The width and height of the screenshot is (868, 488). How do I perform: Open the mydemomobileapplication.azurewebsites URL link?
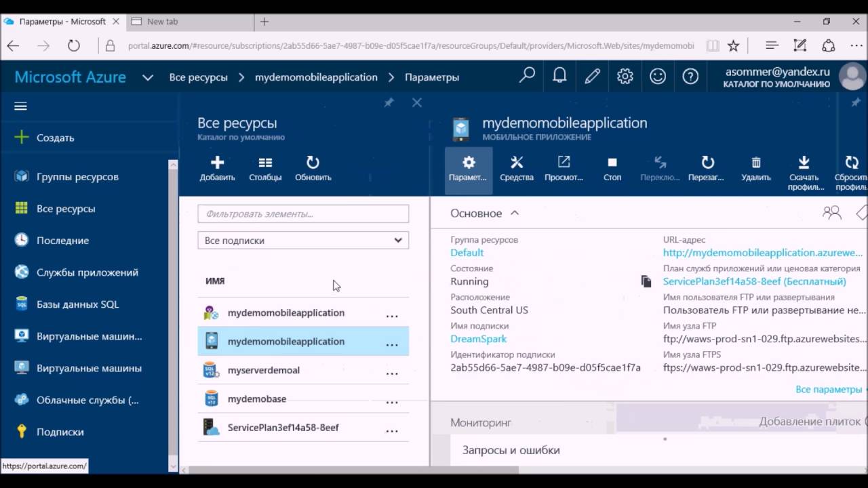point(763,253)
